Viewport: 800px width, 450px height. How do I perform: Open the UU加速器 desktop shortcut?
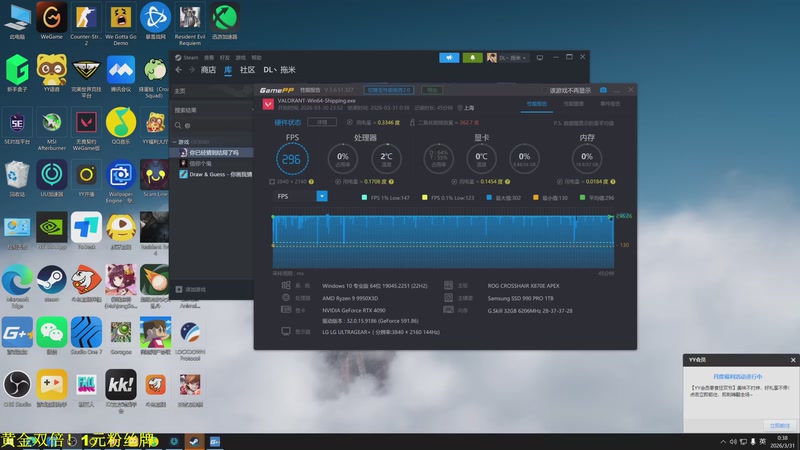[x=52, y=178]
